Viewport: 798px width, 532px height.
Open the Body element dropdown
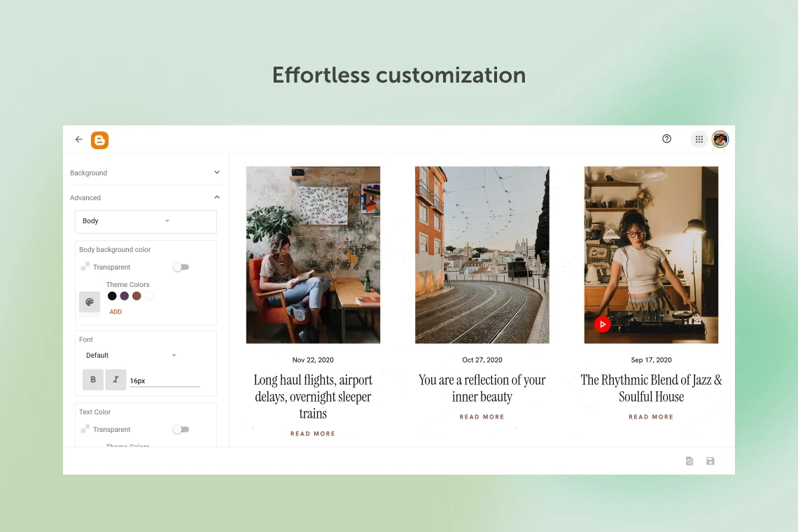146,221
